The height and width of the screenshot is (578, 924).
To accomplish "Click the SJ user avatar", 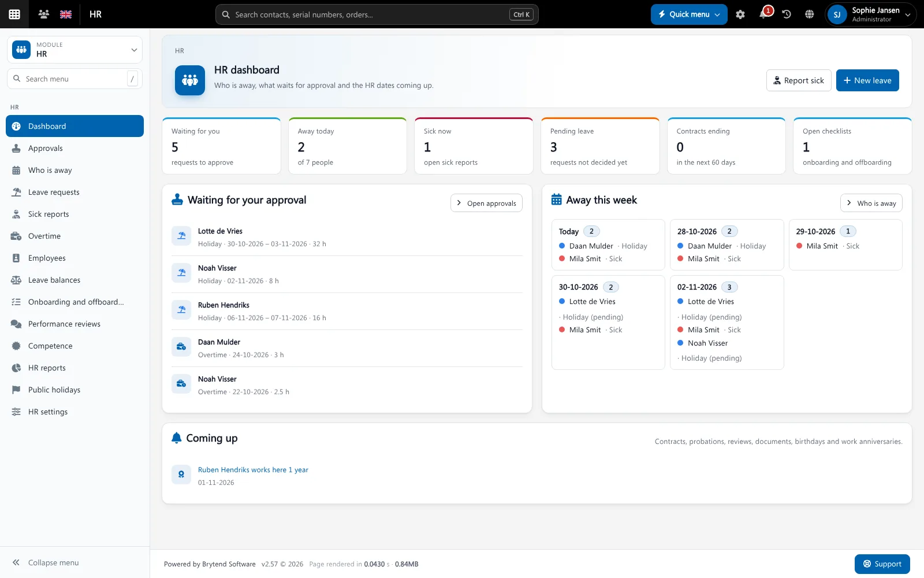I will click(837, 14).
